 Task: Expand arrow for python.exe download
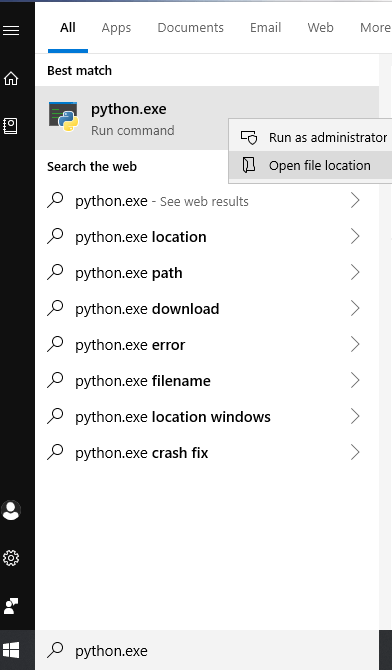click(x=355, y=308)
